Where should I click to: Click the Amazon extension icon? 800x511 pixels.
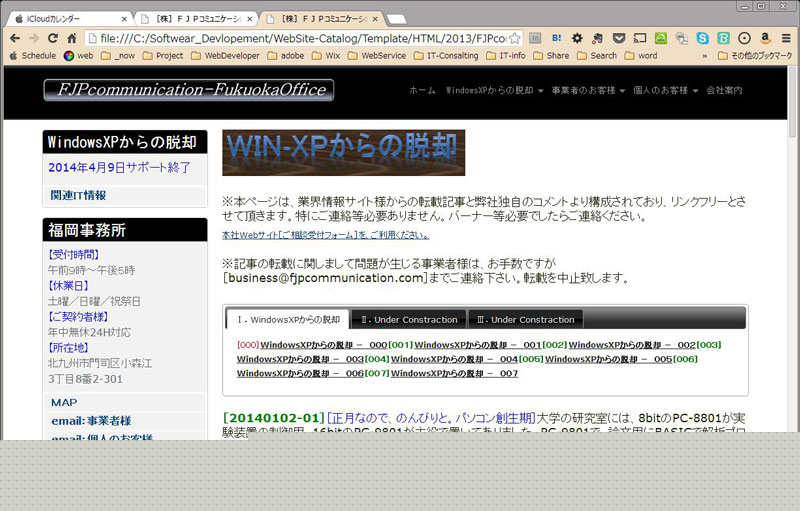click(x=765, y=38)
